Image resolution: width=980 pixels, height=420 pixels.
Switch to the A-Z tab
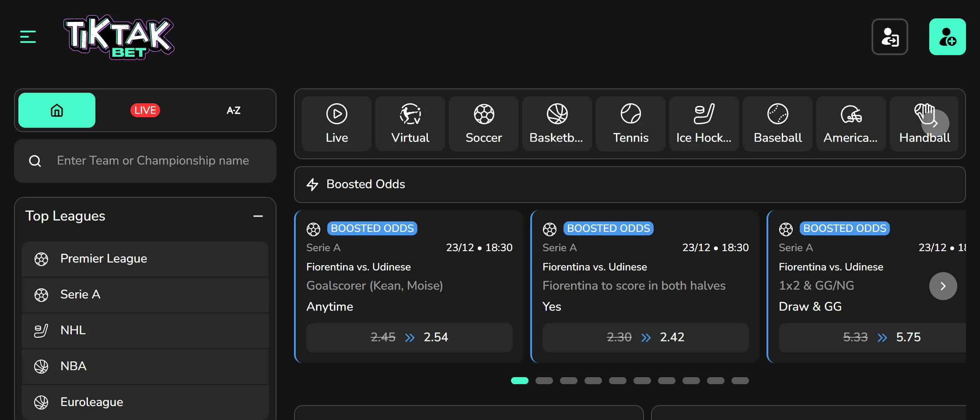[x=233, y=110]
